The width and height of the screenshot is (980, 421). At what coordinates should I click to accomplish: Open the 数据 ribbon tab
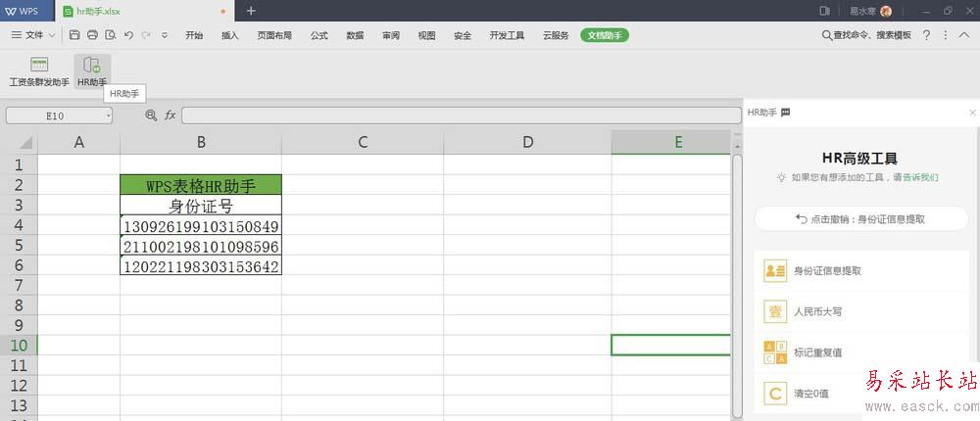click(x=355, y=35)
